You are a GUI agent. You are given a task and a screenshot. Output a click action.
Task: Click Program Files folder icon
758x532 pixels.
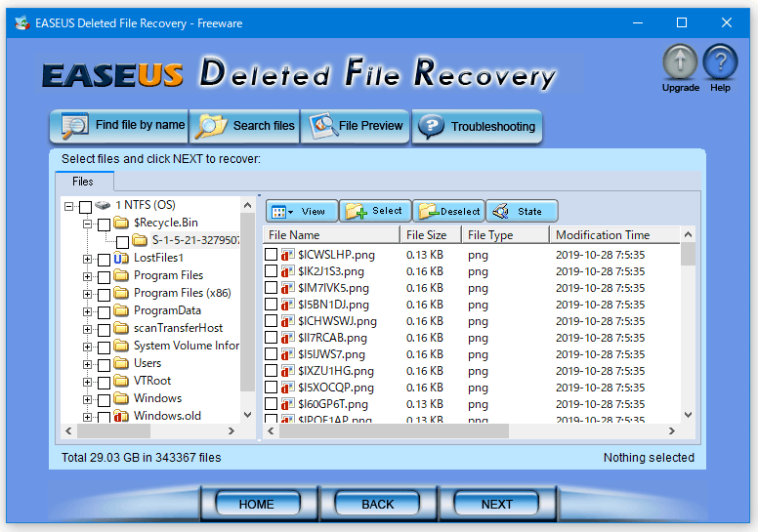[121, 275]
